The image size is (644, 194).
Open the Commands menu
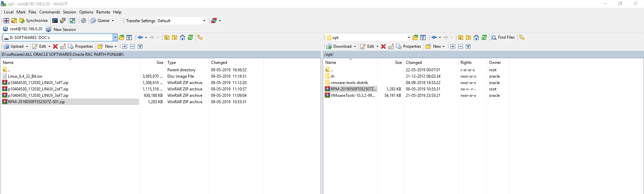tap(50, 12)
